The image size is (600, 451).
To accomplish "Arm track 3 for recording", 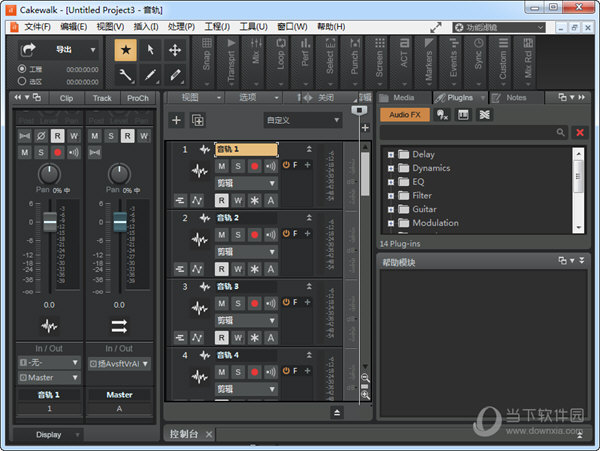I will [254, 303].
